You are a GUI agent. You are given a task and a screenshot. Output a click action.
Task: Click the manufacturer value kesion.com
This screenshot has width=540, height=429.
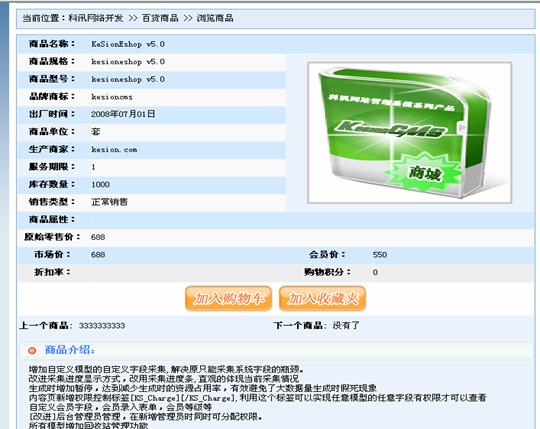coord(114,149)
